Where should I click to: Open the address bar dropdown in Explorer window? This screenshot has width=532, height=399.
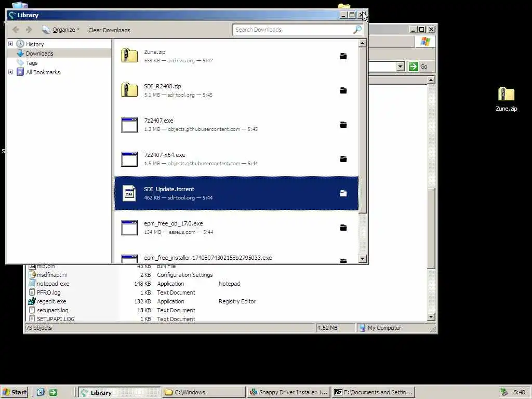[x=401, y=66]
